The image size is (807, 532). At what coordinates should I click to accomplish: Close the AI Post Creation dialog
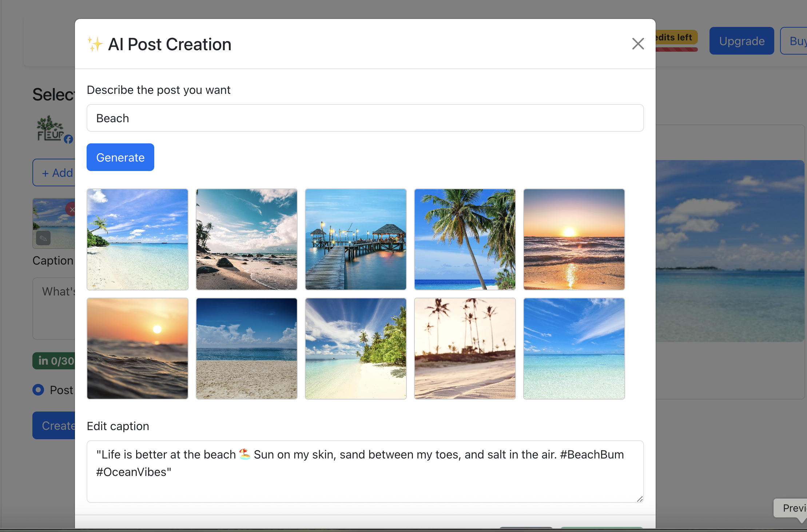(638, 44)
